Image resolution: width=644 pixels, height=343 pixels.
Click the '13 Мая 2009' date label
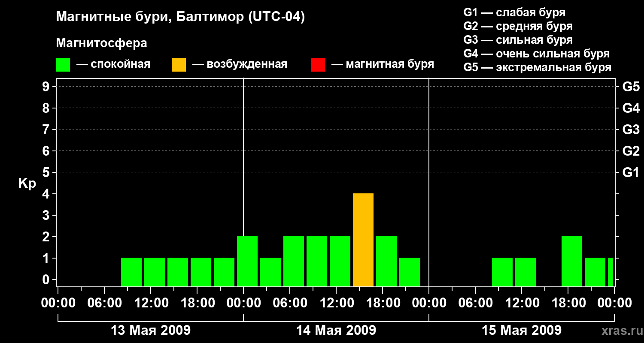[151, 330]
